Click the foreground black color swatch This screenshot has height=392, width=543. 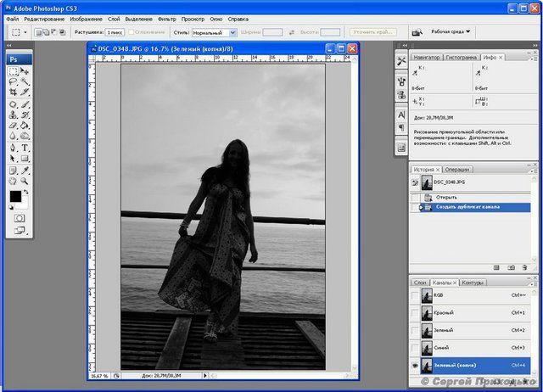click(15, 197)
